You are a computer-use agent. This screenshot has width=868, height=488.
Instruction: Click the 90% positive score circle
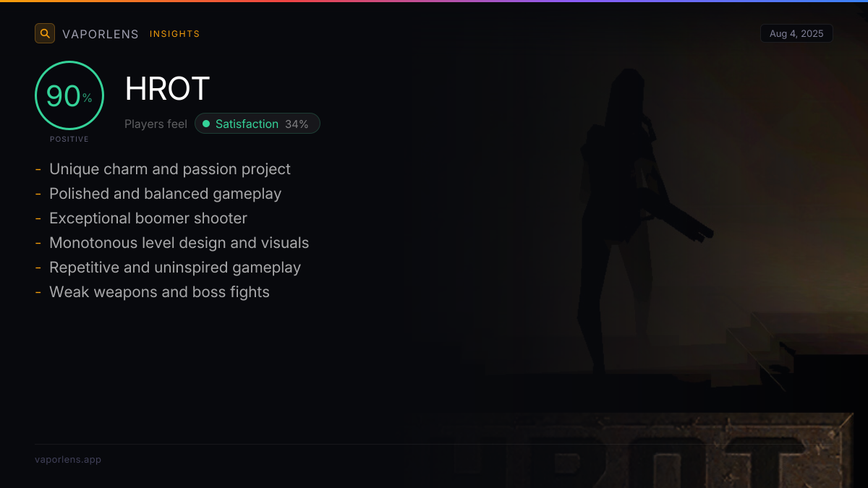tap(69, 95)
